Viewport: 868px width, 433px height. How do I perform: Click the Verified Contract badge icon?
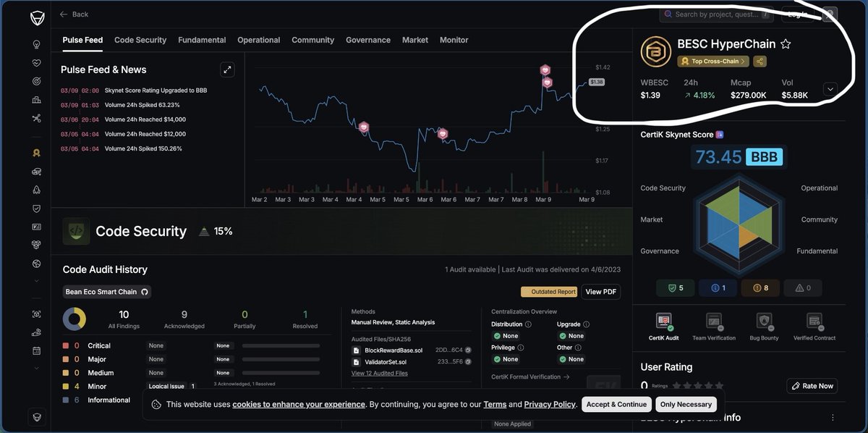[x=814, y=321]
